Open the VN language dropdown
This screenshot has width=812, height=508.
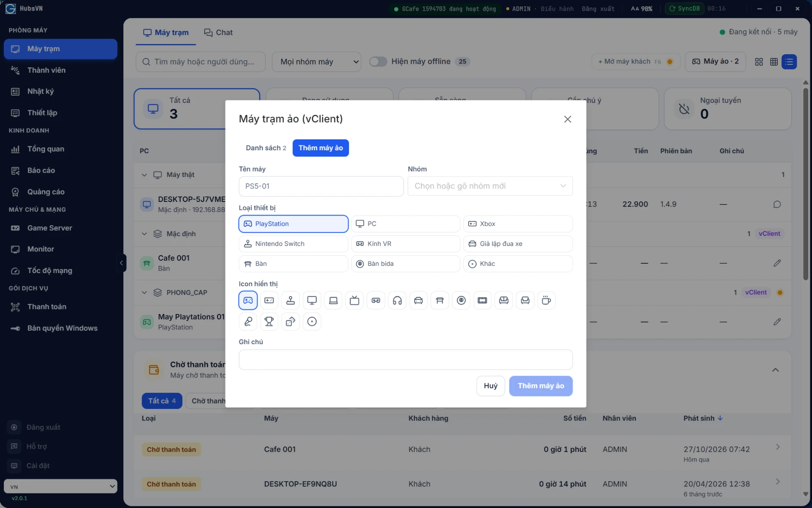60,486
